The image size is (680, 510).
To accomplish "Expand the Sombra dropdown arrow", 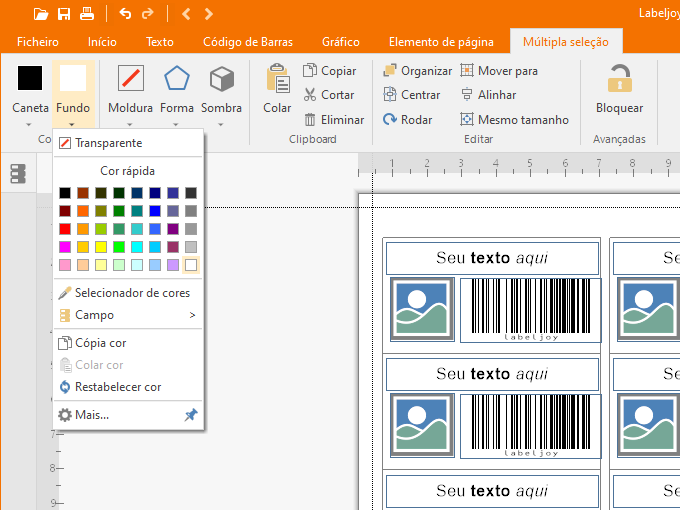I will [x=220, y=125].
